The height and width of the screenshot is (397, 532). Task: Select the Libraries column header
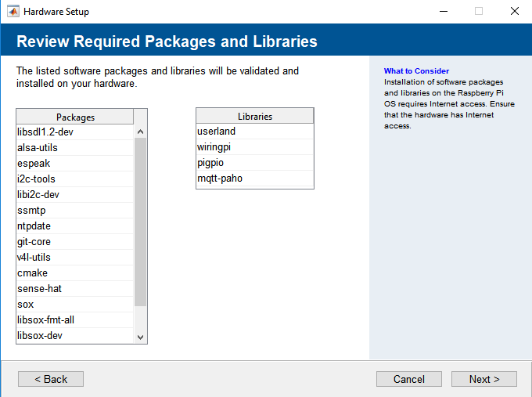coord(254,116)
